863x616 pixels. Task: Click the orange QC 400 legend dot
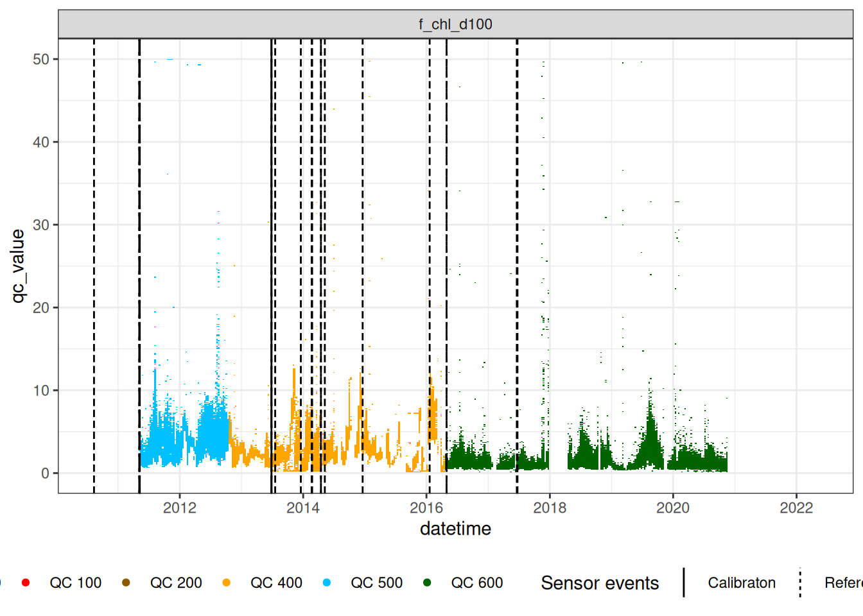(x=226, y=583)
